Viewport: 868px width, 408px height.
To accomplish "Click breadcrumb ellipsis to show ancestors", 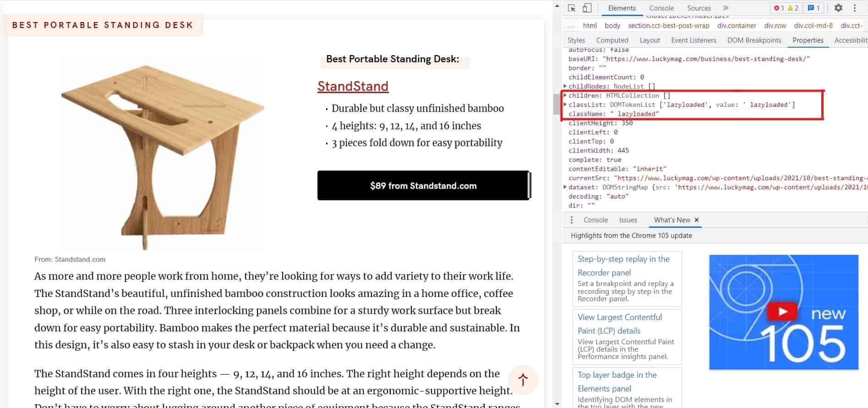I will click(571, 26).
